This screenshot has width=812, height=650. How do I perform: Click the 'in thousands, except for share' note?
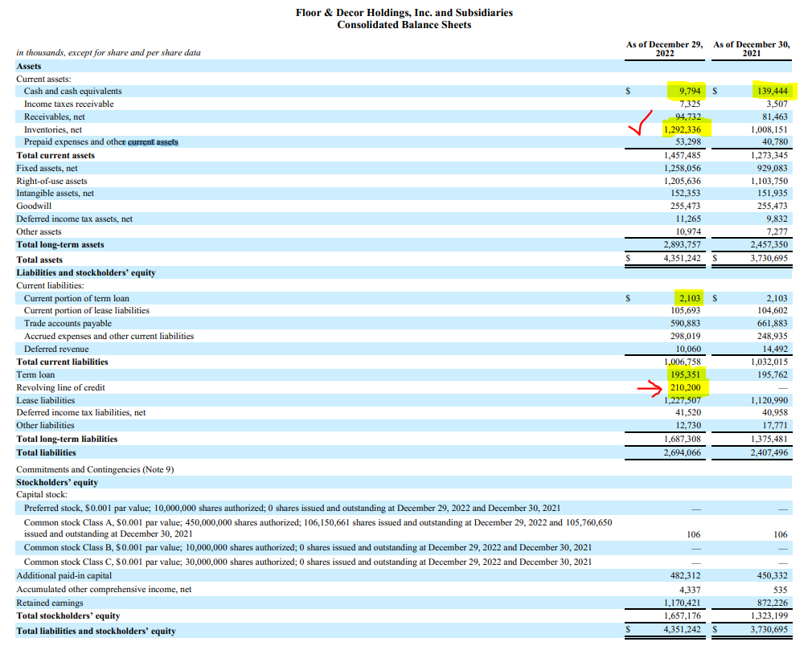click(x=109, y=53)
